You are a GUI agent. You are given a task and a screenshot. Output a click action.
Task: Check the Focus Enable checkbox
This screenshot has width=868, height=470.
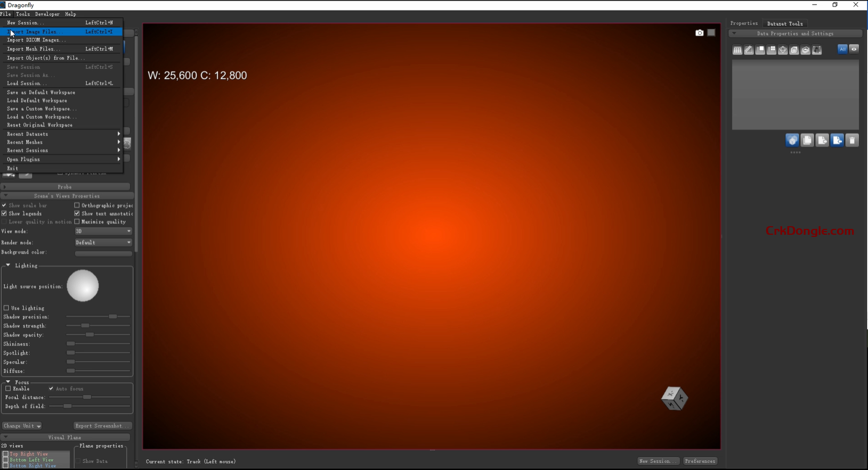pos(8,389)
